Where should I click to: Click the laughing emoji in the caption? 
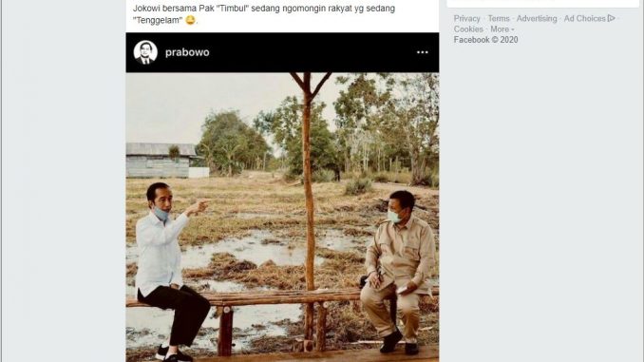tap(190, 20)
